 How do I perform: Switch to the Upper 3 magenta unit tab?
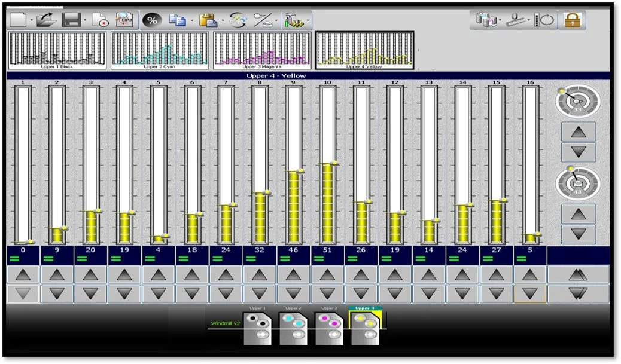pyautogui.click(x=329, y=327)
